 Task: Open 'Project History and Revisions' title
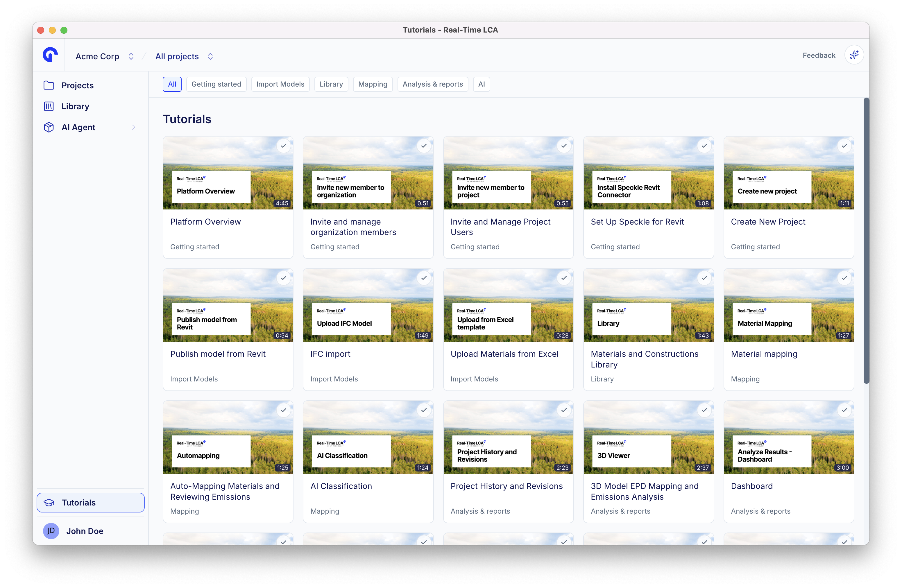point(506,486)
